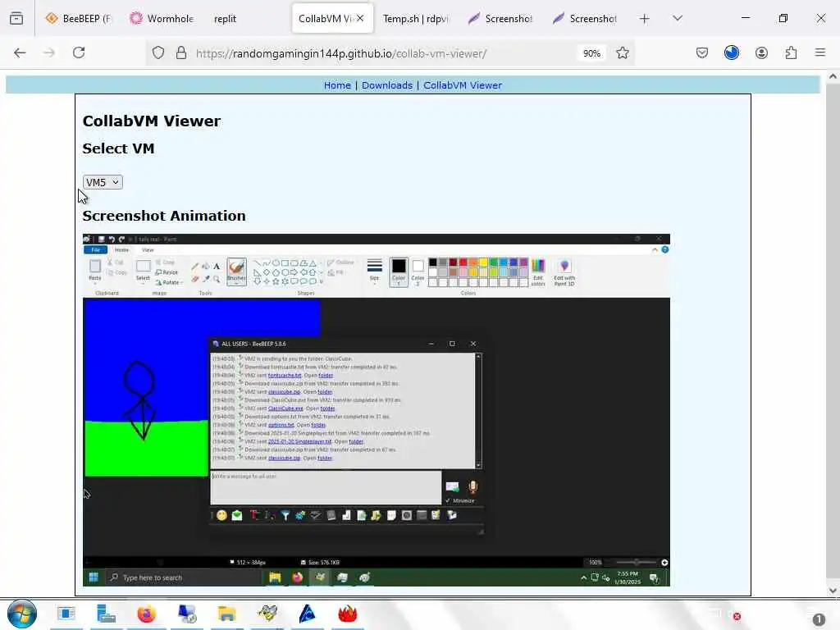840x630 pixels.
Task: Click Edit colors in Paint VM screenshot
Action: pyautogui.click(x=538, y=272)
